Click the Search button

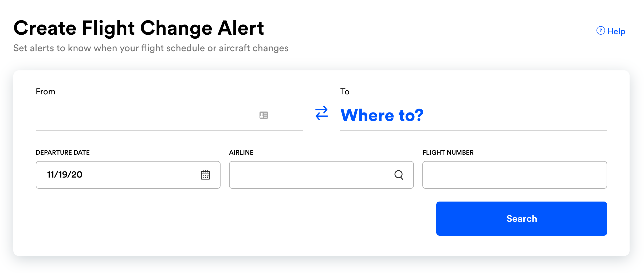(x=521, y=219)
